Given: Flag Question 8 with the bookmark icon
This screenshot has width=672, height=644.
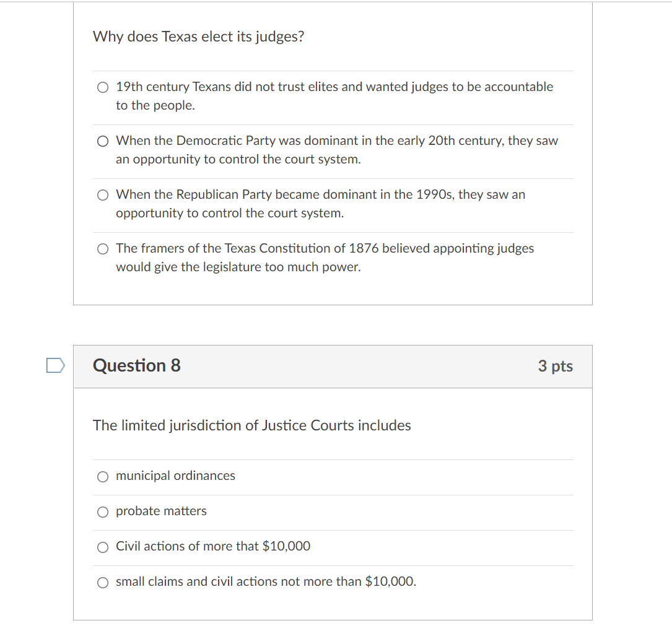Looking at the screenshot, I should 56,365.
